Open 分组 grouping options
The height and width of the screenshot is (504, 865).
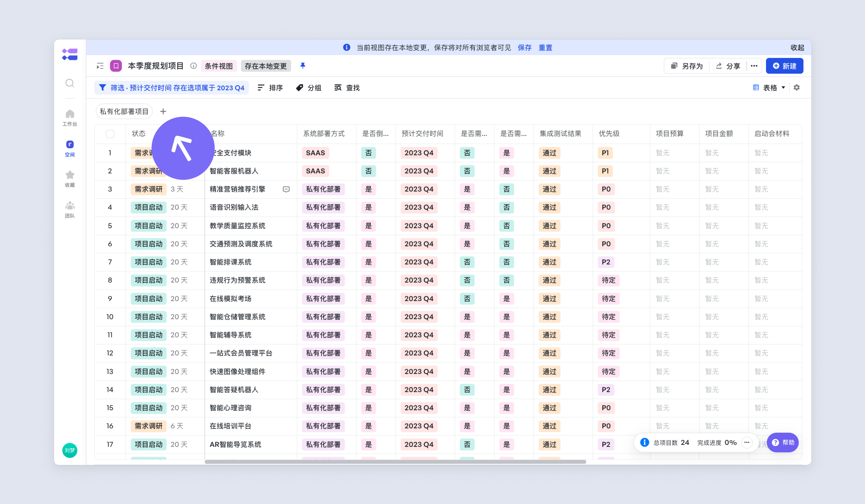309,88
